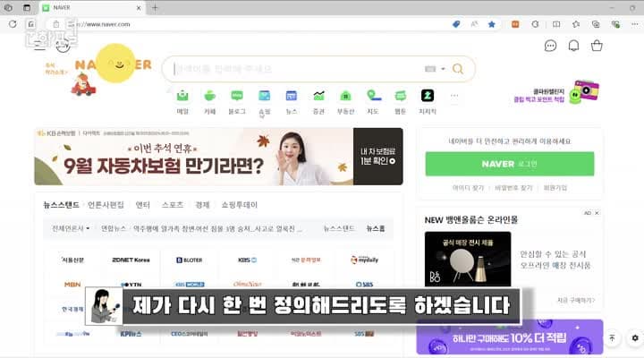Open the YTN press logo
Screen dimensions: 644x358
[131, 285]
